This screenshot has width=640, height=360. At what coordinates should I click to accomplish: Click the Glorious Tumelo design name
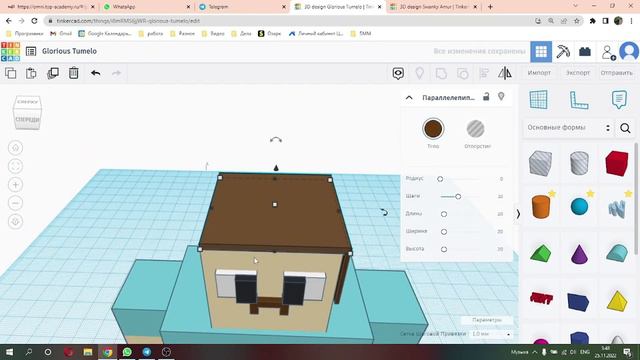point(69,51)
